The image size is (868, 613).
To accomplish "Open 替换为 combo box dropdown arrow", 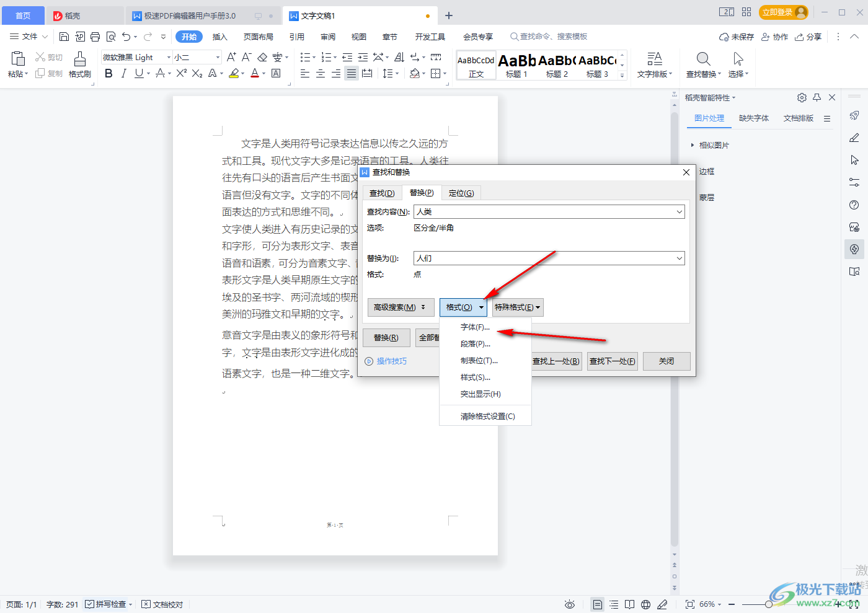I will 680,258.
